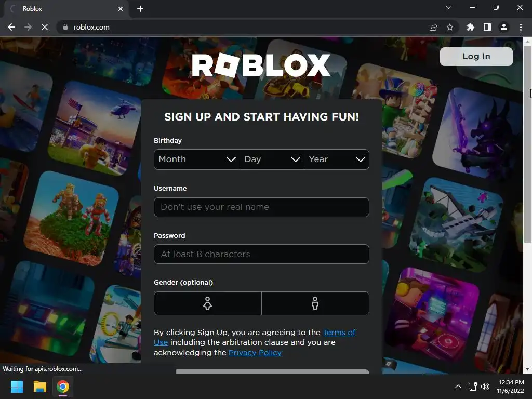This screenshot has height=399, width=532.
Task: Click the 'Birthday' label
Action: pos(168,140)
